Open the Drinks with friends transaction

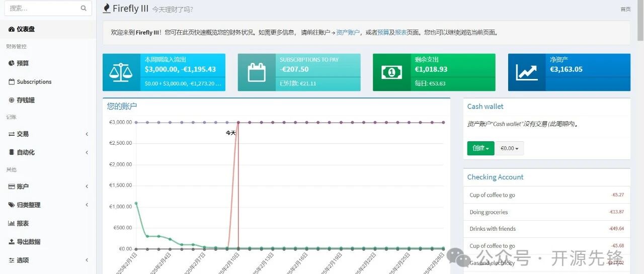(493, 229)
